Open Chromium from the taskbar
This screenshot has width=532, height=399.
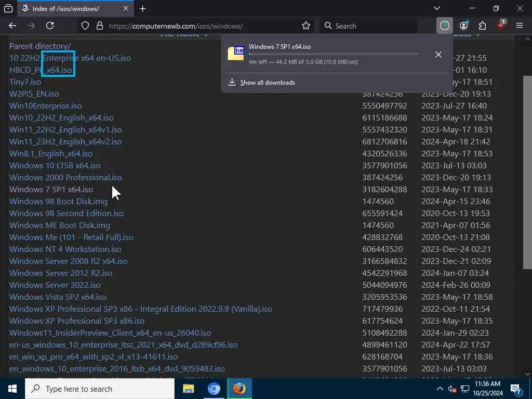[x=214, y=389]
